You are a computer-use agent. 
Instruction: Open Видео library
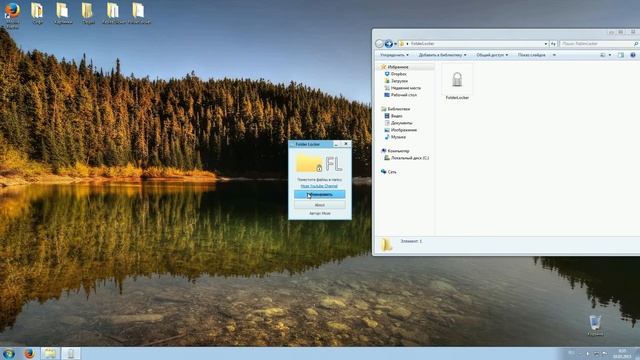coord(396,116)
